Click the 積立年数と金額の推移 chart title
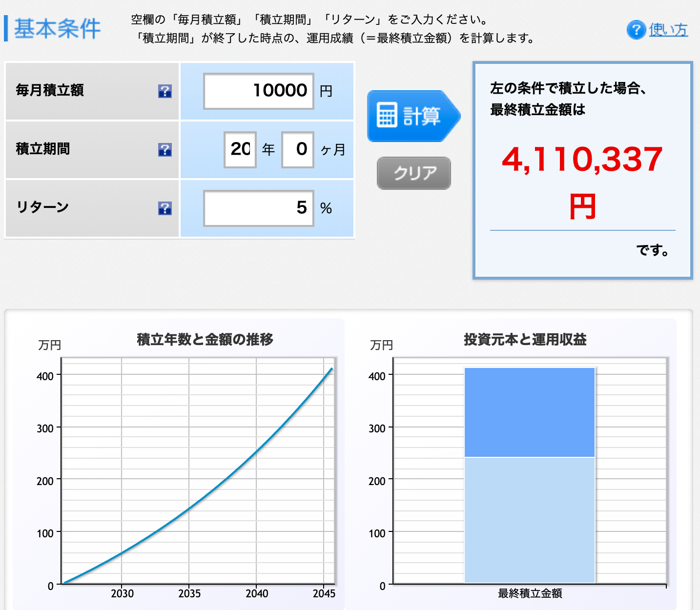The width and height of the screenshot is (700, 610). (x=205, y=339)
